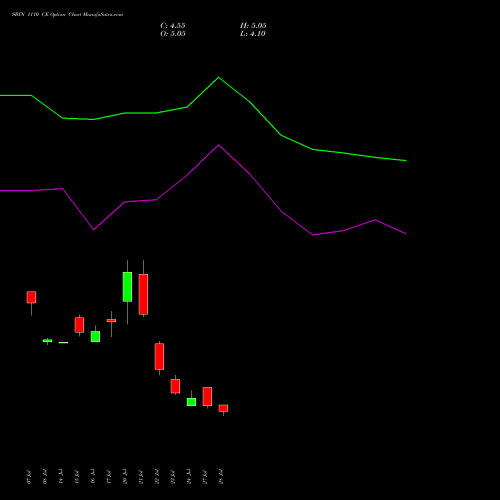Click the '28 Jul' date label

pyautogui.click(x=221, y=477)
